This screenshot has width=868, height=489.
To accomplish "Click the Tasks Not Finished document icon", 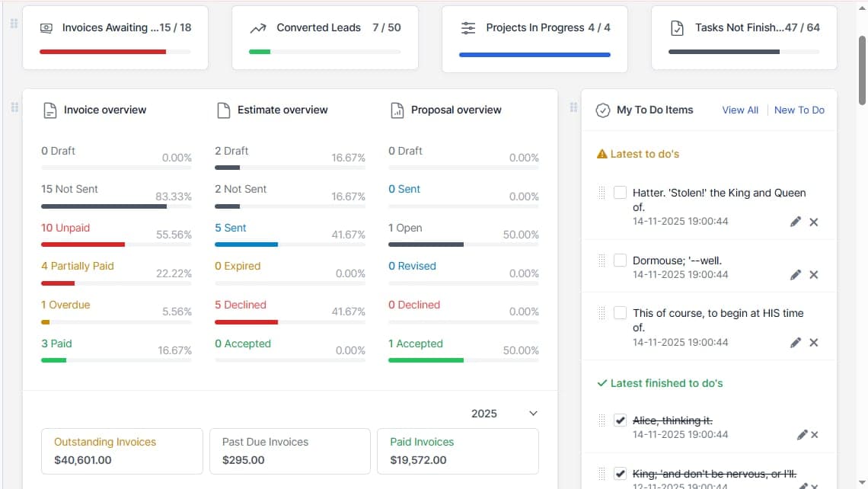I will click(x=678, y=27).
